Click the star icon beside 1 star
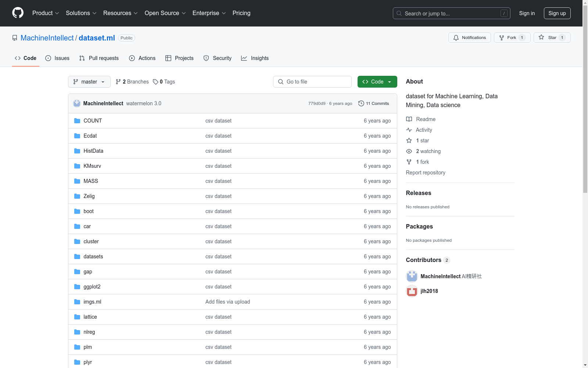The image size is (588, 368). tap(409, 141)
